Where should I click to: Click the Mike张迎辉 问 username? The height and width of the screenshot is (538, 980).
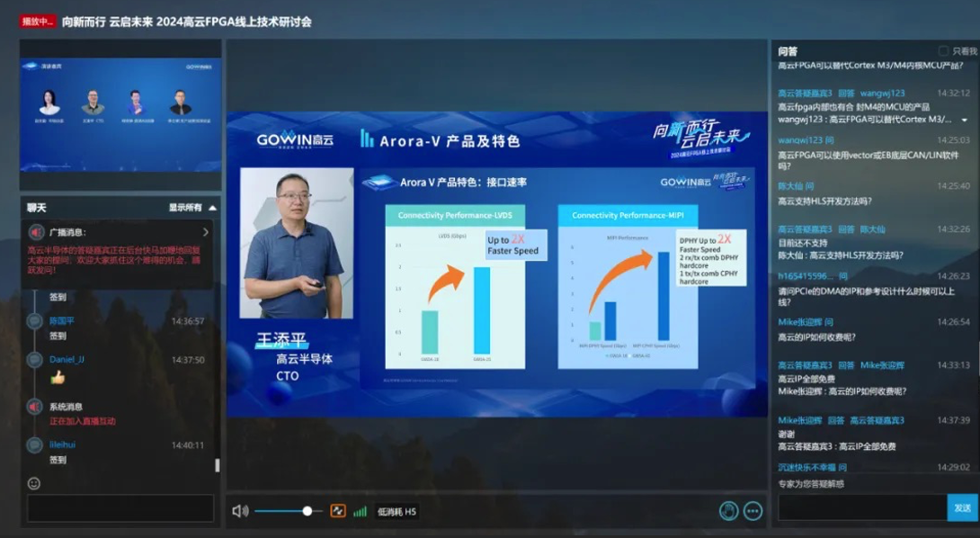tap(805, 322)
